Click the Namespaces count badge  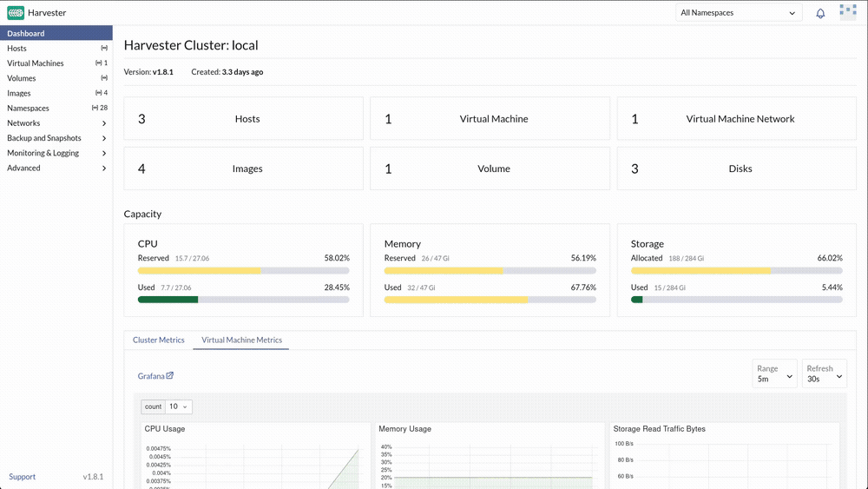point(100,108)
